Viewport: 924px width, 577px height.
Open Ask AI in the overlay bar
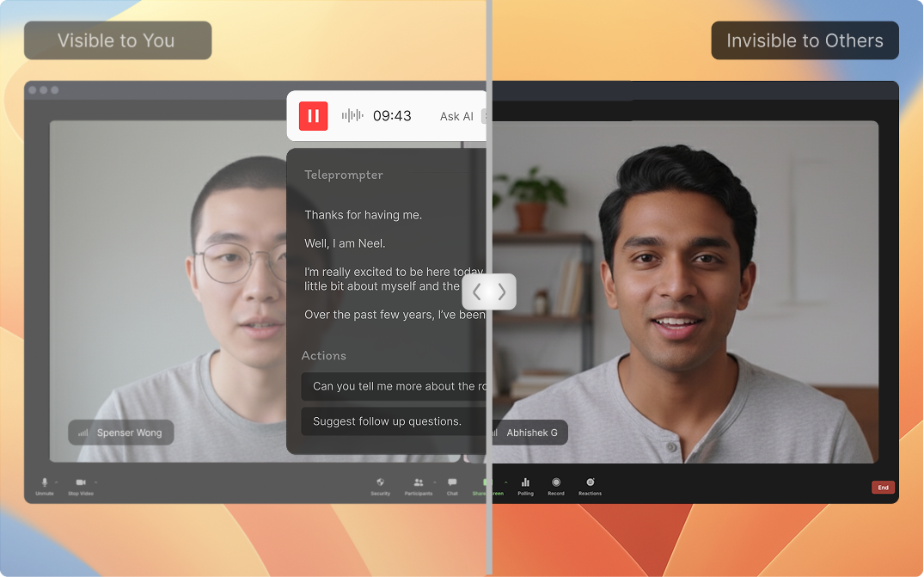[x=456, y=116]
